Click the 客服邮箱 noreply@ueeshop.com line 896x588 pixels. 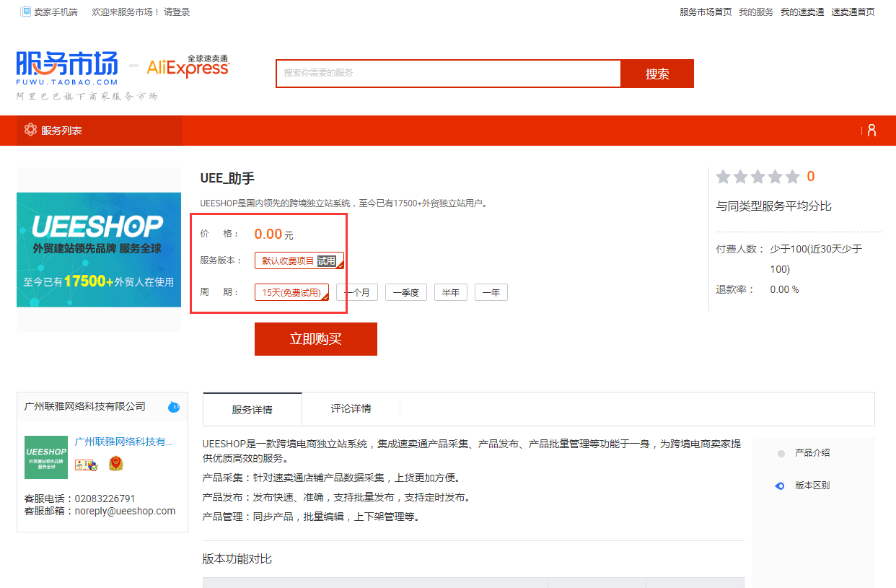pos(100,511)
